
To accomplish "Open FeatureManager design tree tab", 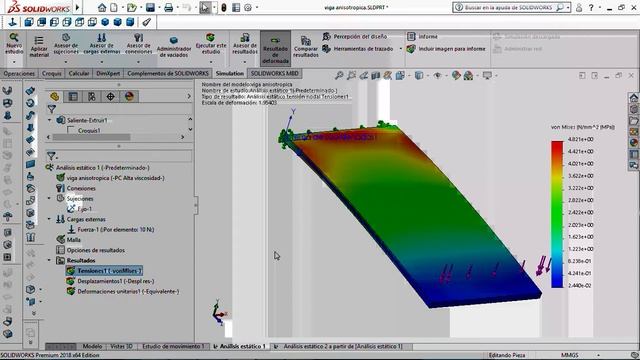I will pyautogui.click(x=55, y=97).
